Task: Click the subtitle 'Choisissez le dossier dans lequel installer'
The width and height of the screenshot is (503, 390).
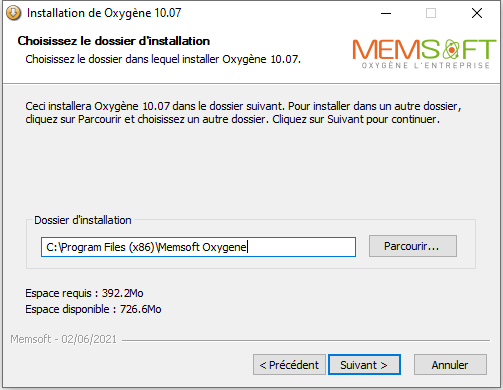Action: (163, 59)
